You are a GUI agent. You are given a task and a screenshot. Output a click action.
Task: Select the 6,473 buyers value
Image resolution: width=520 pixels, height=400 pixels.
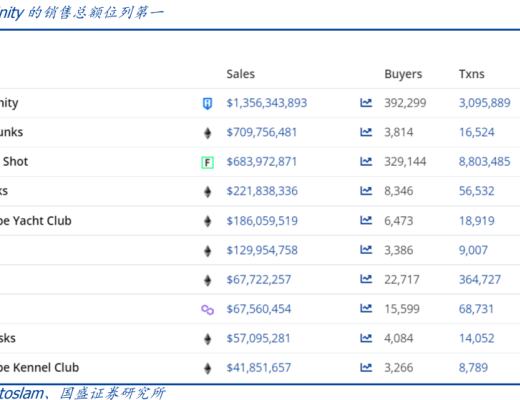click(399, 221)
